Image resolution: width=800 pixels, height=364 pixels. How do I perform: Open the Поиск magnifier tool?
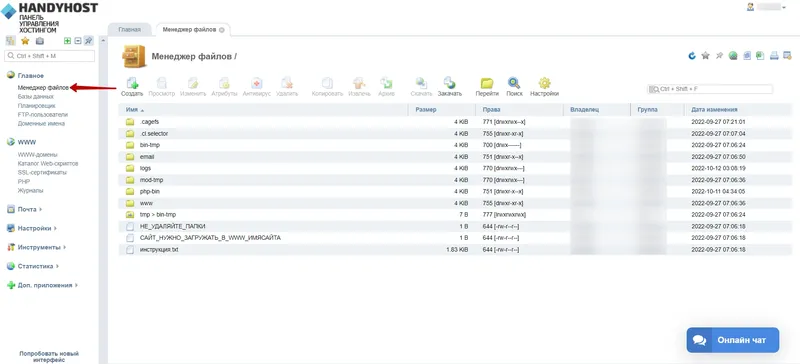coord(514,83)
